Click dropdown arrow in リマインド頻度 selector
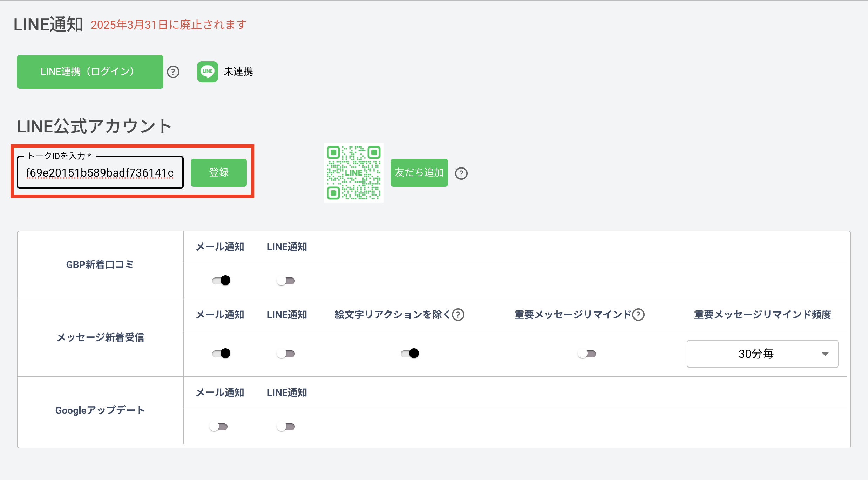Screen dimensions: 868x480 (x=825, y=354)
